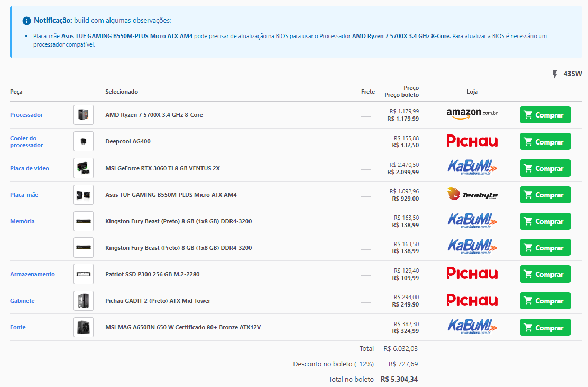
Task: Click Comprar for the second Kingston memory
Action: pyautogui.click(x=545, y=248)
